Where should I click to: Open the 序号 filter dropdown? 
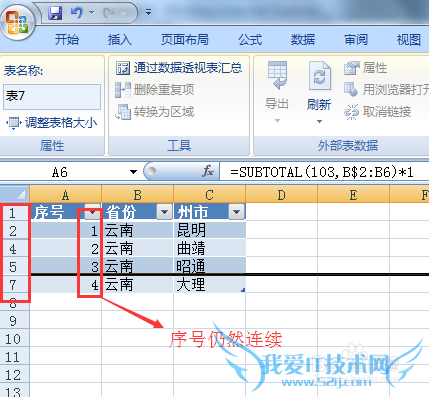(92, 212)
